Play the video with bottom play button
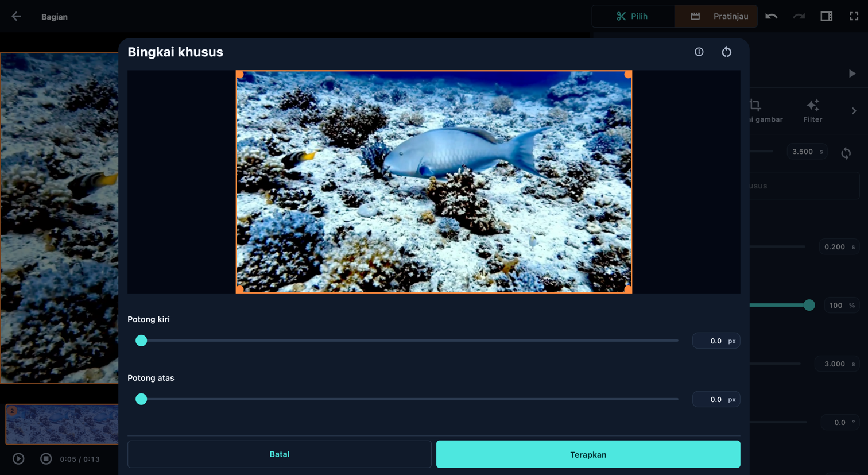 click(x=18, y=459)
